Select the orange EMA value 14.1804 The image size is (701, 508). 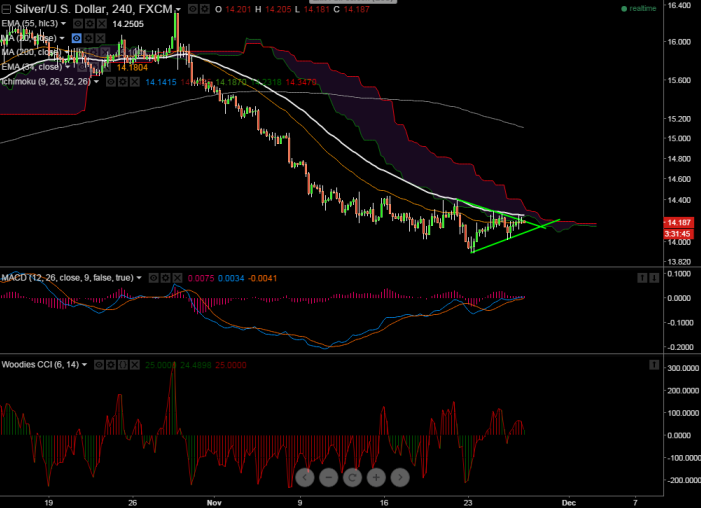pyautogui.click(x=132, y=68)
